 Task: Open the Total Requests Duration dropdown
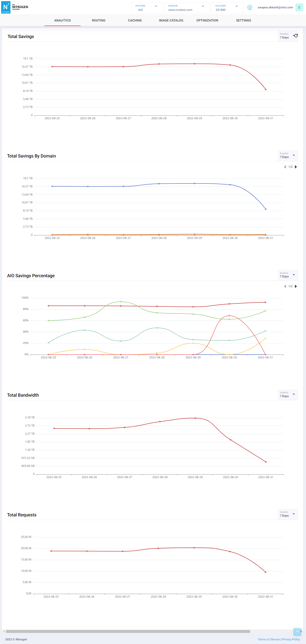[x=287, y=514]
